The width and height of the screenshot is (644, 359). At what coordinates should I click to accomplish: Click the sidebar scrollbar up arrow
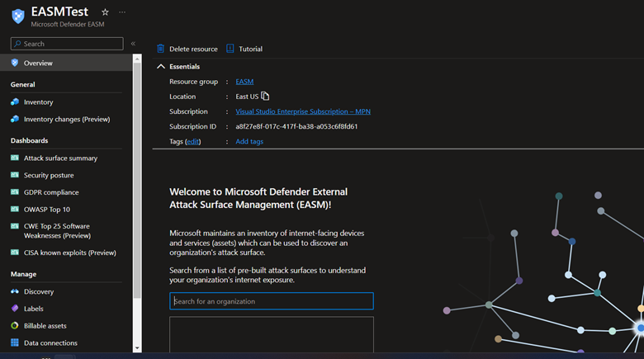pos(137,59)
